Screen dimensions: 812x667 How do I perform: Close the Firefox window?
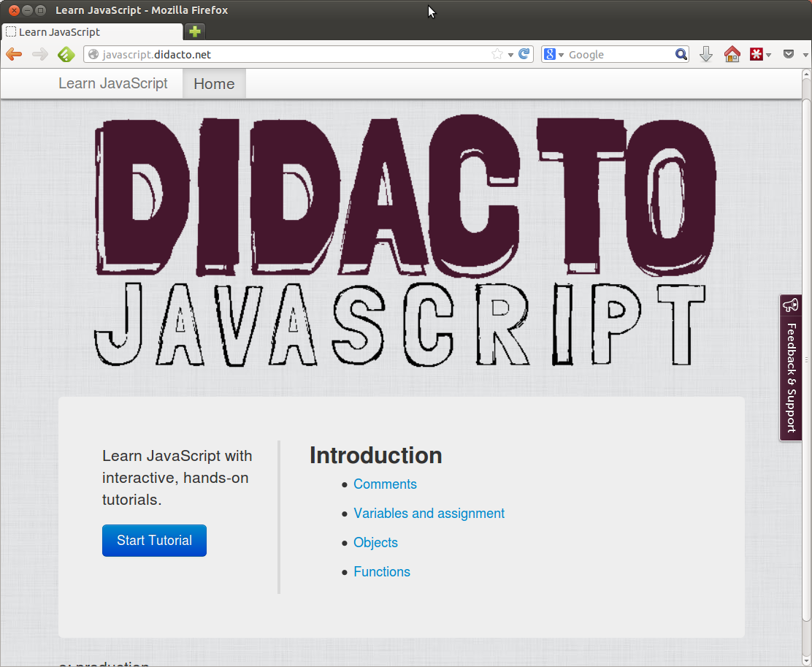click(15, 10)
